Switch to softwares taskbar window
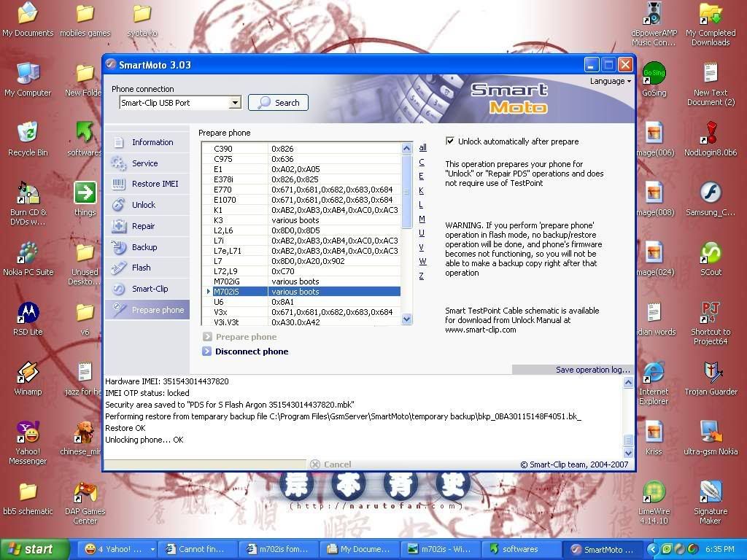This screenshot has width=747, height=560. coord(520,549)
